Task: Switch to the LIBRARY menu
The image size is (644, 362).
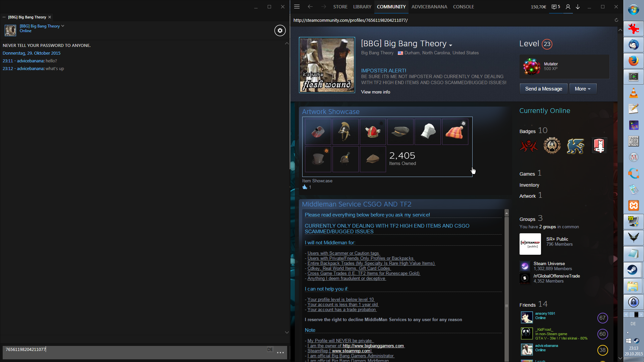Action: pyautogui.click(x=362, y=7)
